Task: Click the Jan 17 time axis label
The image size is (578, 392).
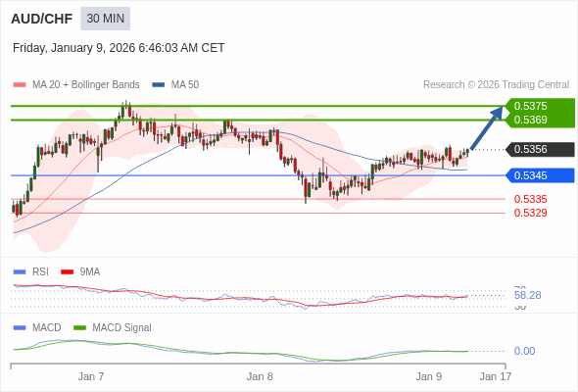Action: tap(496, 376)
